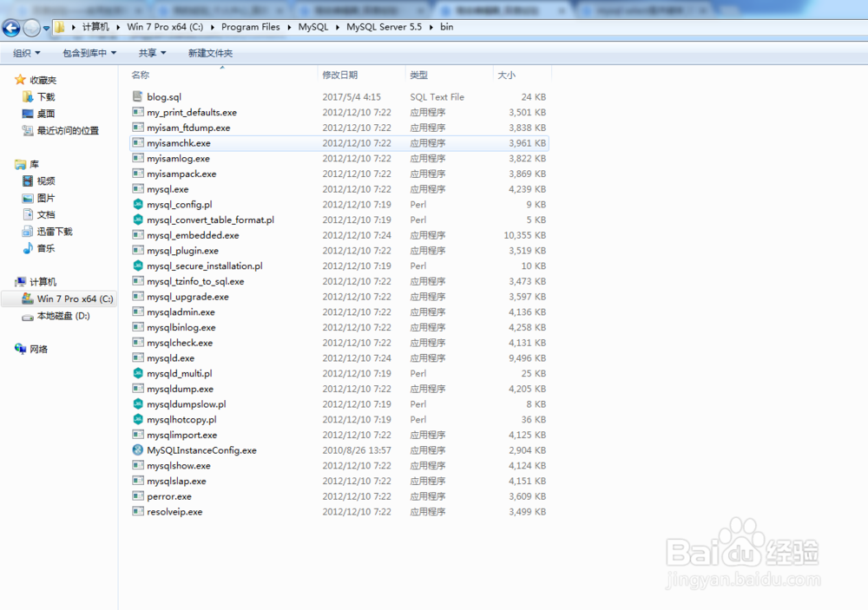Select the mysql.exe application icon
Image resolution: width=868 pixels, height=610 pixels.
138,189
